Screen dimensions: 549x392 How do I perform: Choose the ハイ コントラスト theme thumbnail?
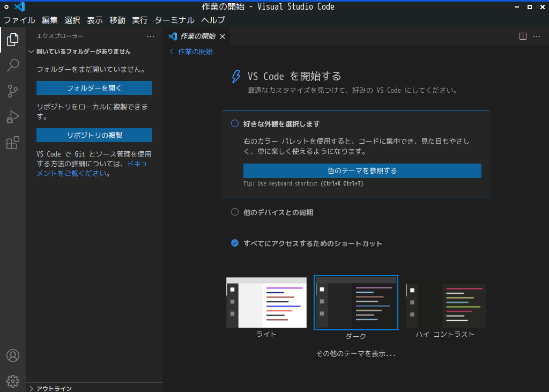pyautogui.click(x=446, y=306)
